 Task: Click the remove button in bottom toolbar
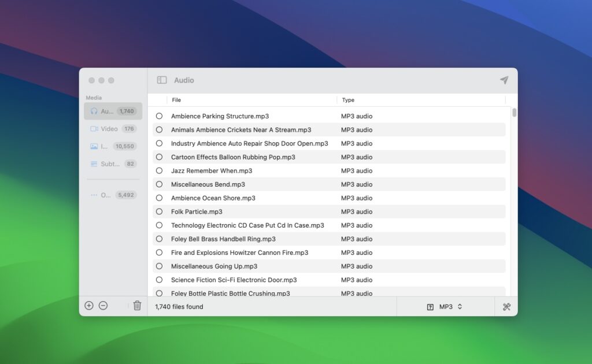click(x=103, y=305)
